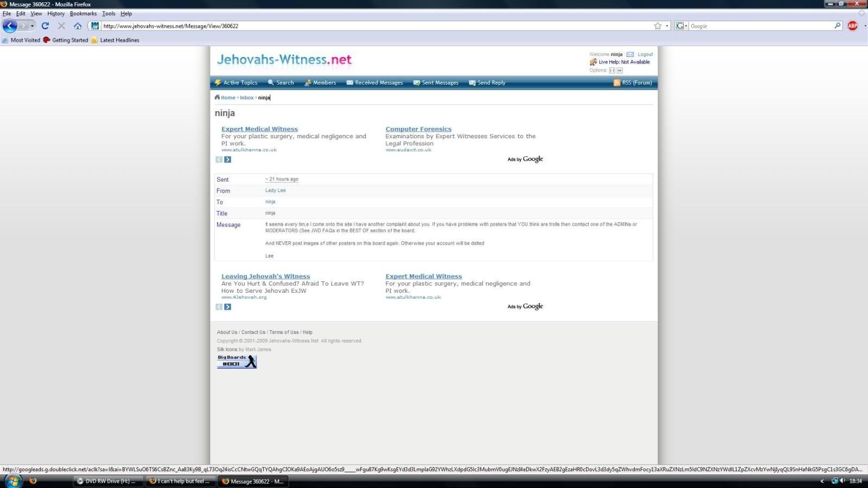The image size is (868, 488).
Task: Toggle the first Options layout icon
Action: coord(612,70)
